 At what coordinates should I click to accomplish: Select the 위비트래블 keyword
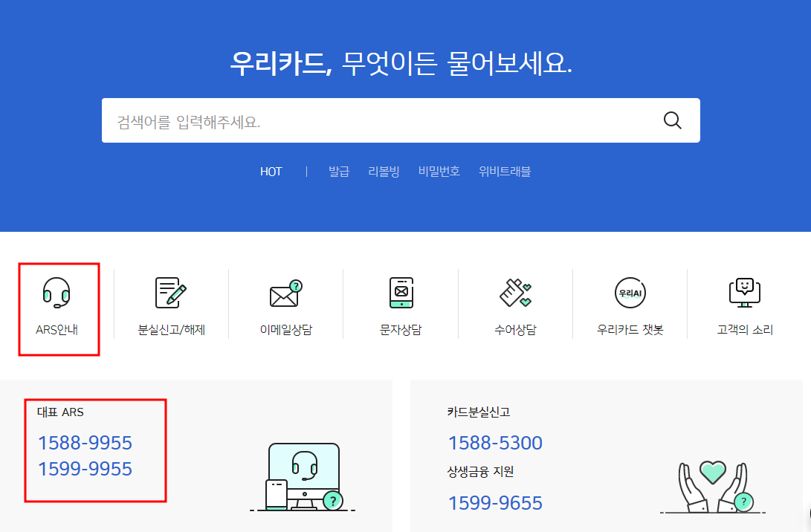pos(503,171)
